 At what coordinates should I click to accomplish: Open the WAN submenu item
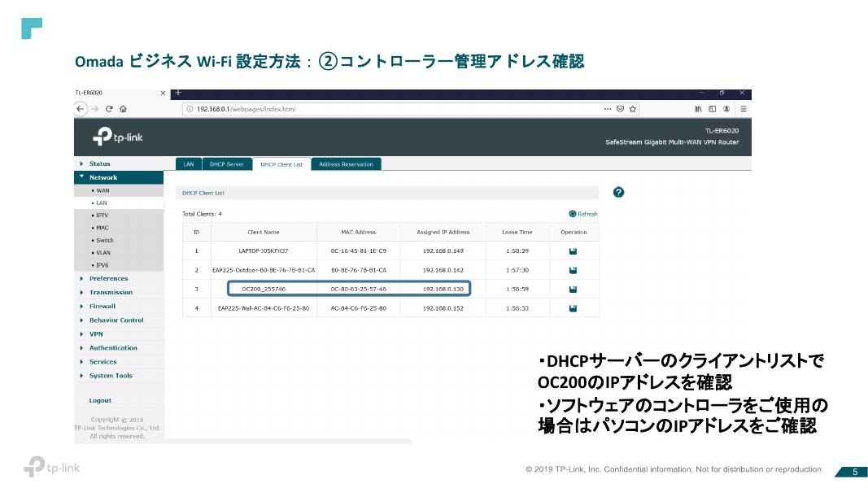point(103,190)
